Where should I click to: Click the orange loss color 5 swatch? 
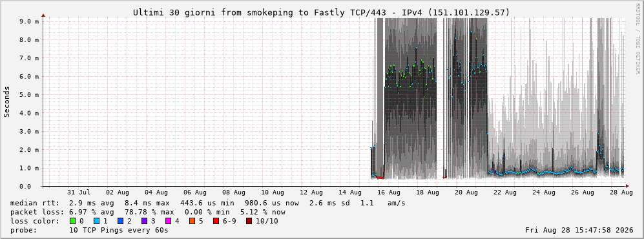click(192, 222)
